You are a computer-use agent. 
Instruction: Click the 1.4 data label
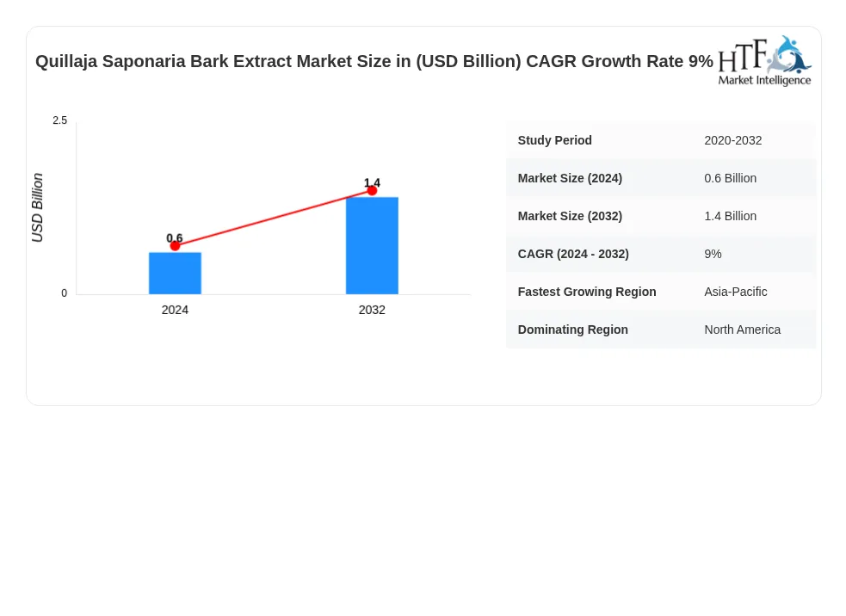click(x=372, y=183)
